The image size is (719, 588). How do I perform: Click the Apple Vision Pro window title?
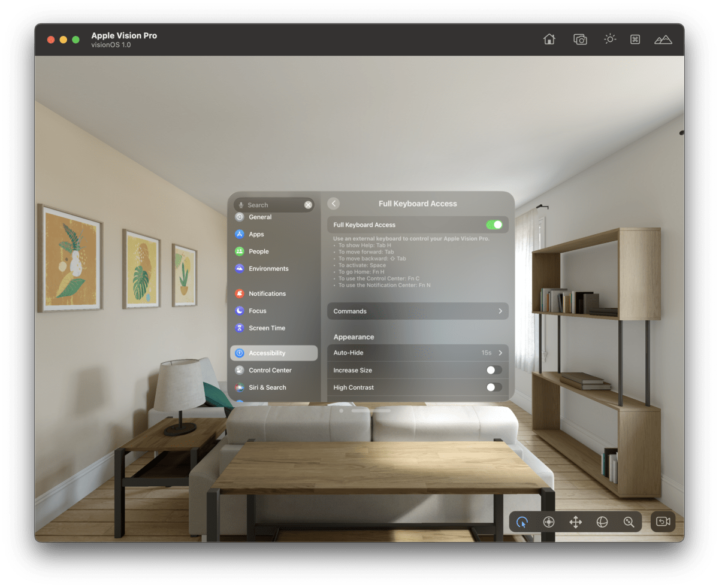[124, 35]
